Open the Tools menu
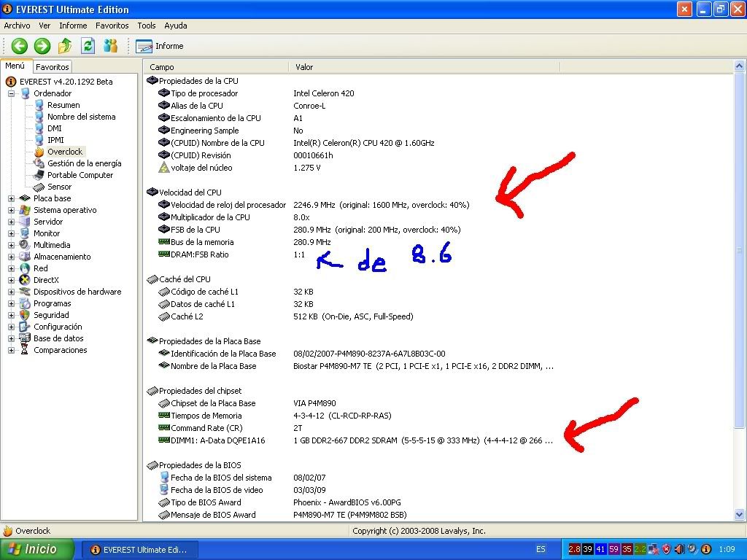 pyautogui.click(x=146, y=26)
